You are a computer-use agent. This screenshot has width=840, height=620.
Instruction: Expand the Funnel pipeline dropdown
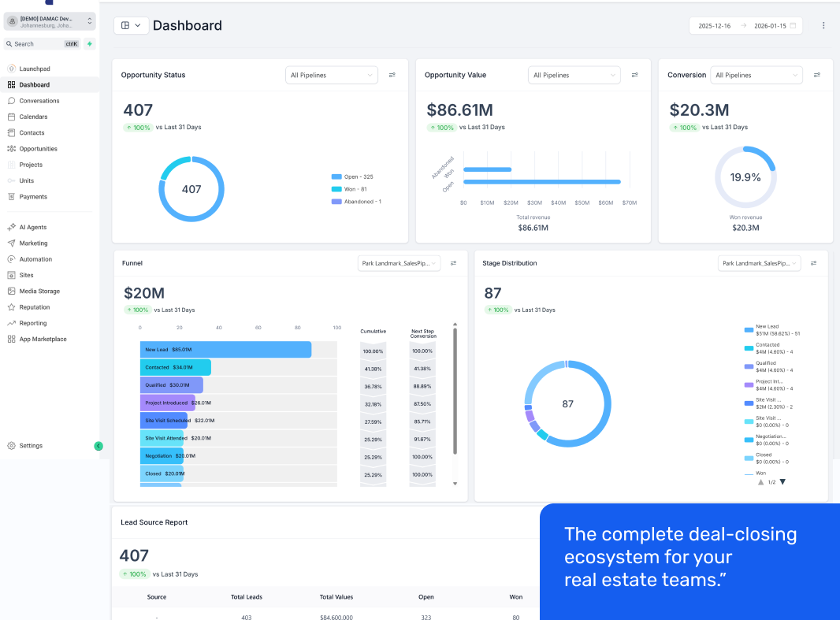400,263
